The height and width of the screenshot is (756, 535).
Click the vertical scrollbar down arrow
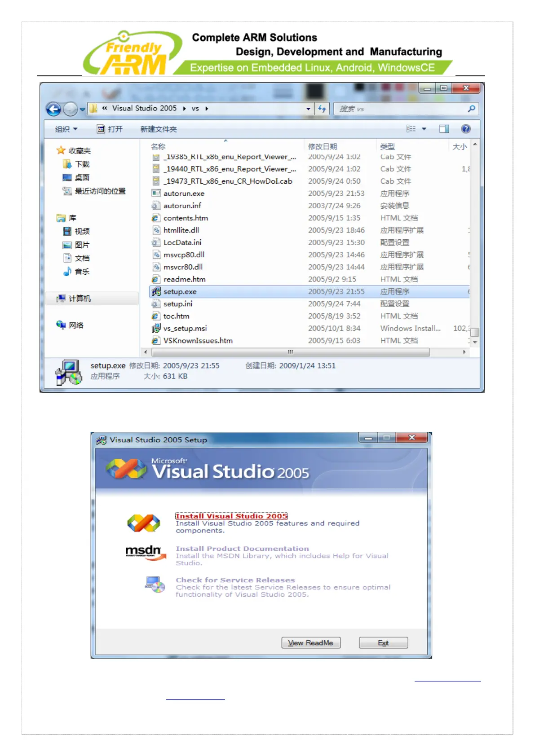(x=475, y=342)
